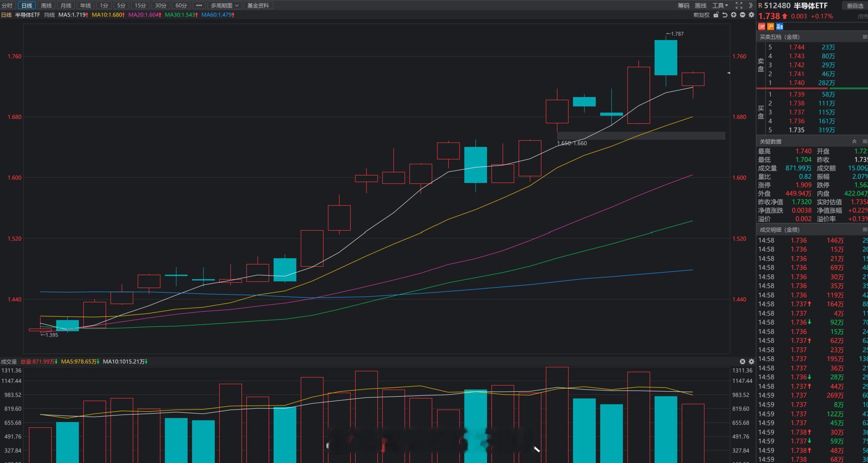The image size is (868, 463).
Task: Click the CNY currency badge icon
Action: click(762, 26)
